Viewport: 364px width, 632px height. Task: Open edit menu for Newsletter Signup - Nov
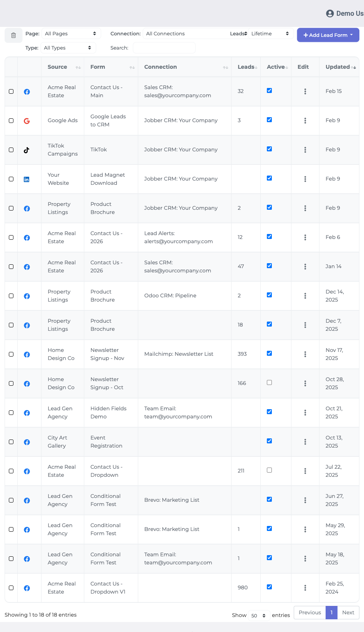[305, 354]
